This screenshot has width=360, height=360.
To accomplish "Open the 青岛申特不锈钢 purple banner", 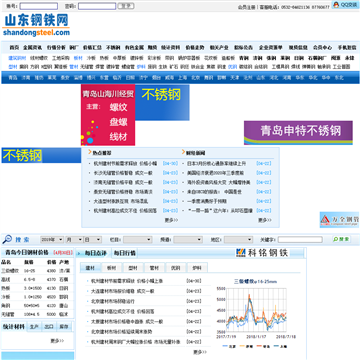I will click(x=298, y=132).
